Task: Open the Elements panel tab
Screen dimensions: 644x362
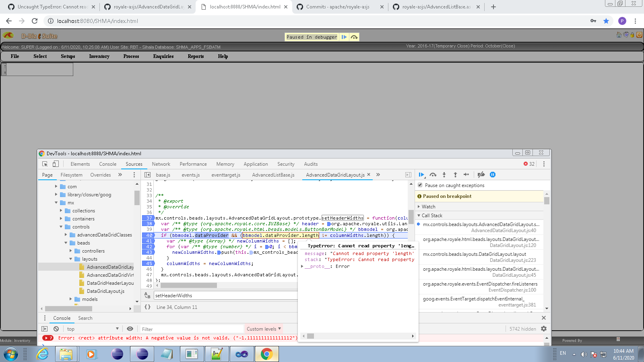Action: 80,164
